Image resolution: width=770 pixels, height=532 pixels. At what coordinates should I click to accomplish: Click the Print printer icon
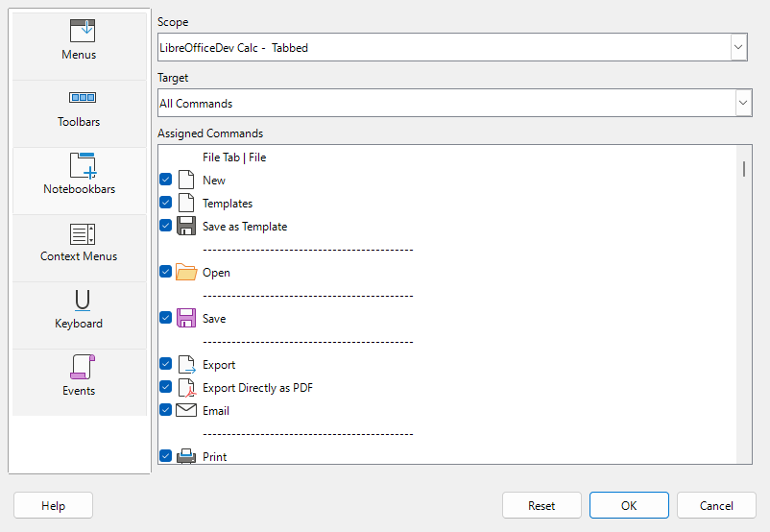click(186, 456)
